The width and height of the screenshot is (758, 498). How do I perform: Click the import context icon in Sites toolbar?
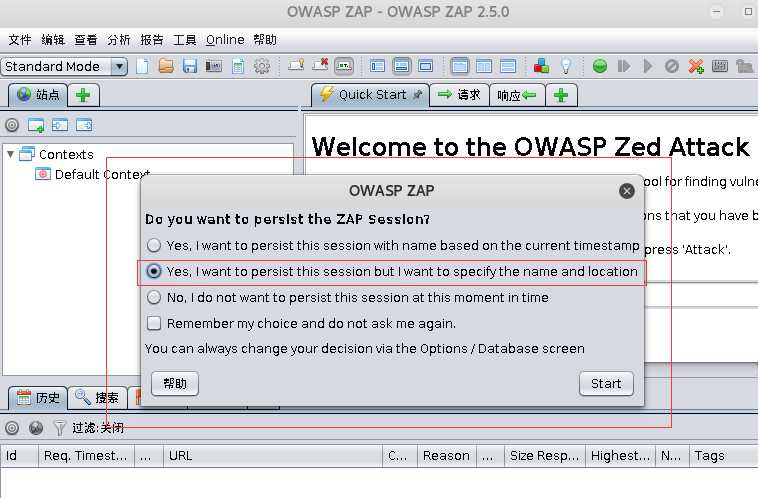click(x=60, y=125)
